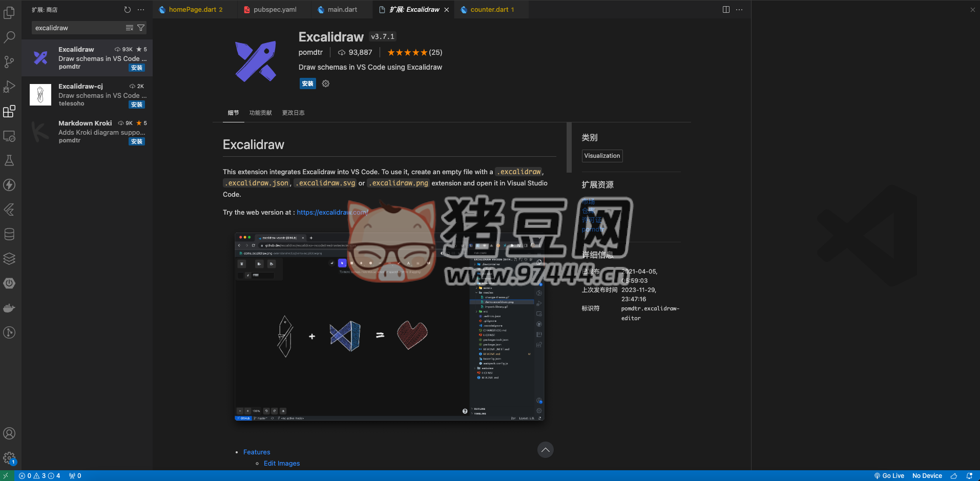This screenshot has height=481, width=980.
Task: Open the Extensions view icon
Action: 9,111
